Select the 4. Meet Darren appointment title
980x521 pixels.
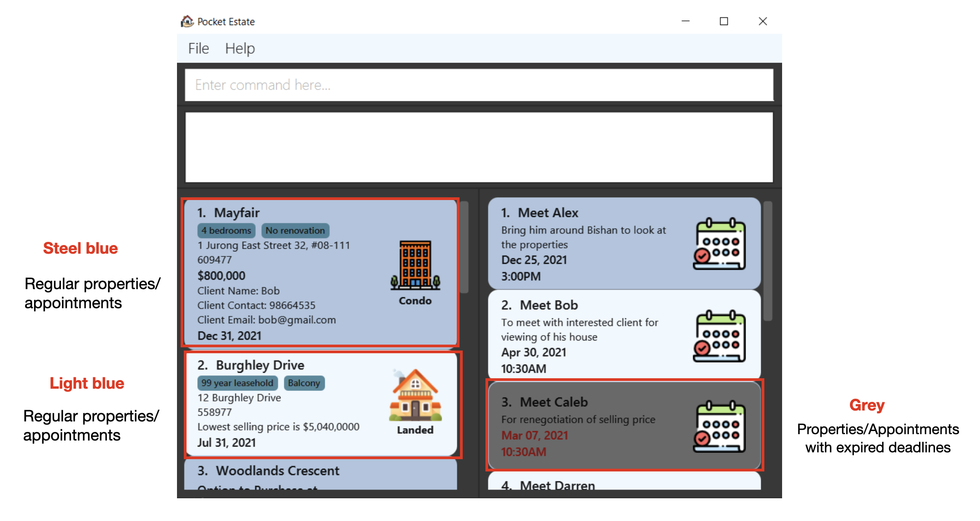(x=548, y=485)
